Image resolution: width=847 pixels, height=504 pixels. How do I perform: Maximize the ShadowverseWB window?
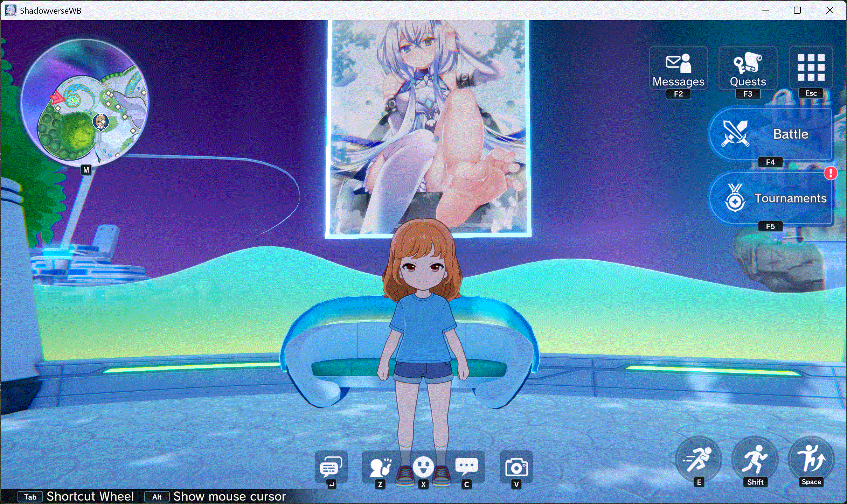click(797, 10)
